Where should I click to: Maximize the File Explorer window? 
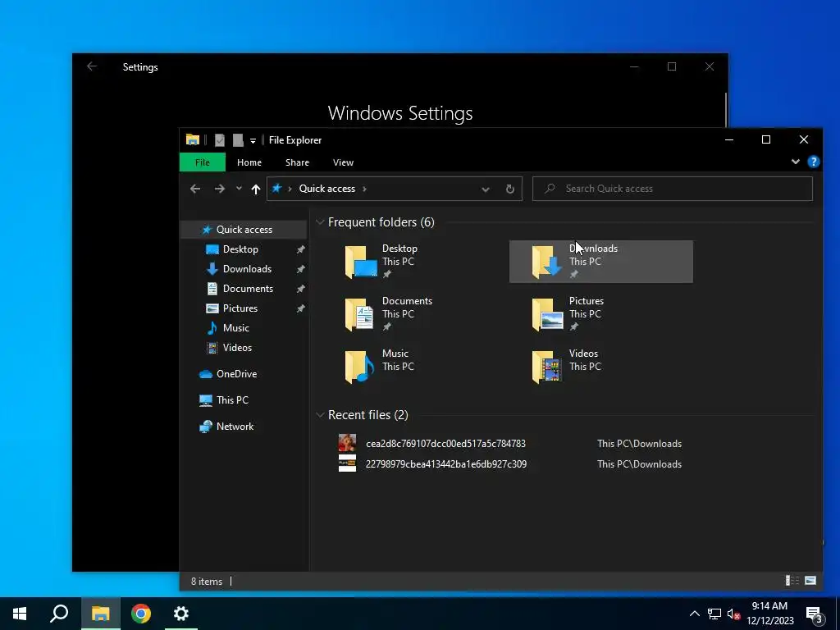coord(766,139)
